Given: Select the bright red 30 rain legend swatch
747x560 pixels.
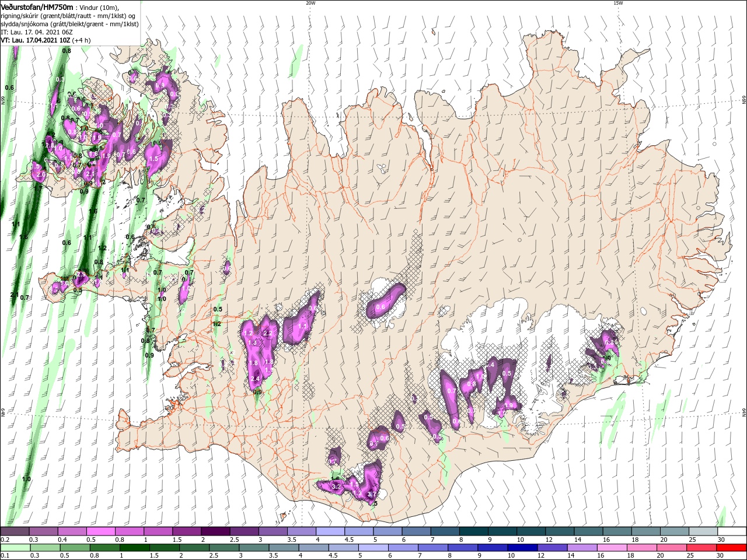Looking at the screenshot, I should (x=731, y=548).
